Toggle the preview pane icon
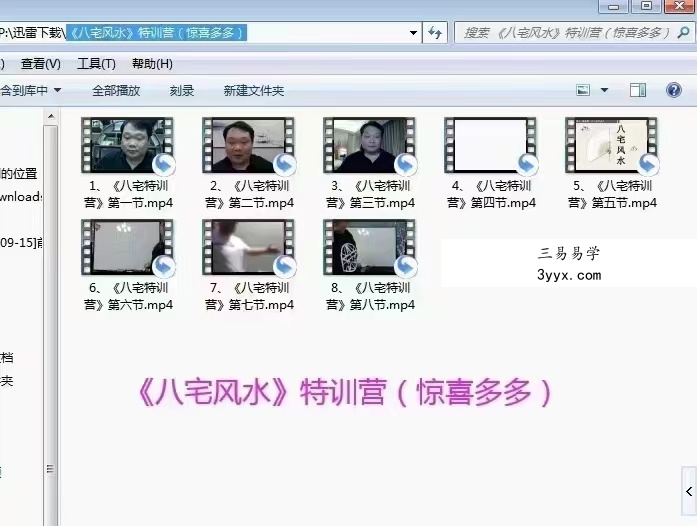Viewport: 697px width, 526px height. pyautogui.click(x=637, y=90)
